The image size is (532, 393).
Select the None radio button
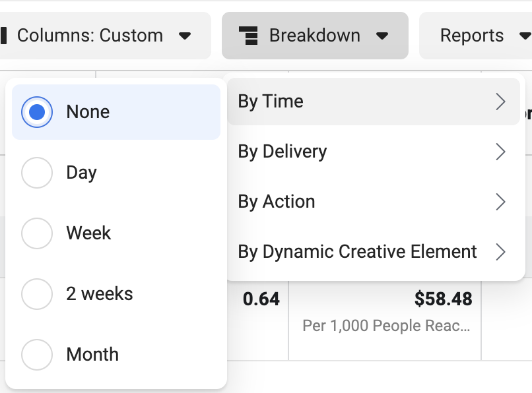pyautogui.click(x=37, y=112)
